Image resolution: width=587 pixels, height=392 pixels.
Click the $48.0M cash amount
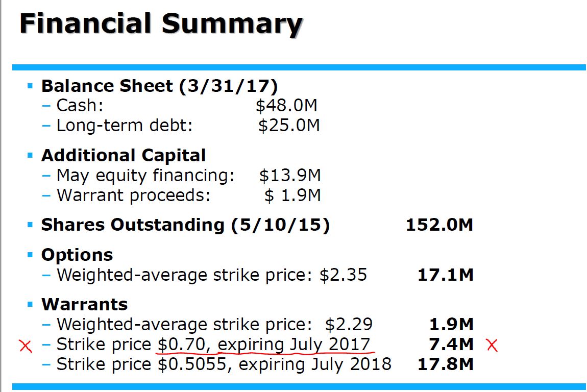click(x=286, y=106)
